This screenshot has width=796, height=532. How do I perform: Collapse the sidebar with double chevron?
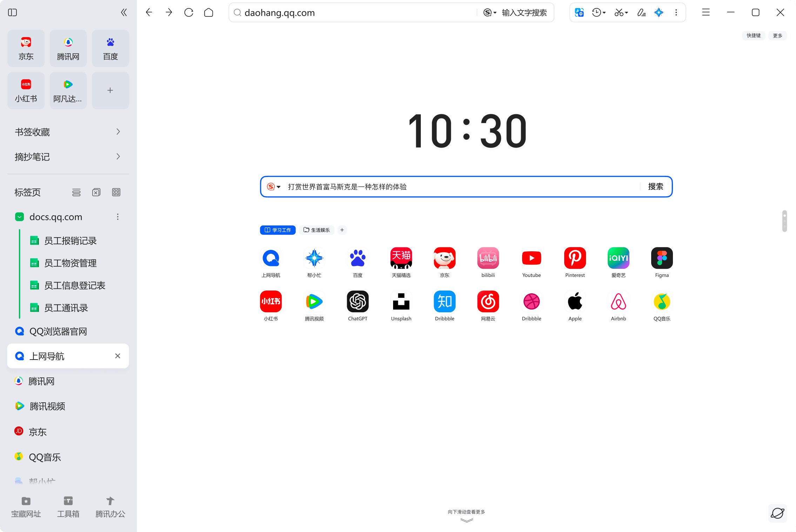[124, 13]
